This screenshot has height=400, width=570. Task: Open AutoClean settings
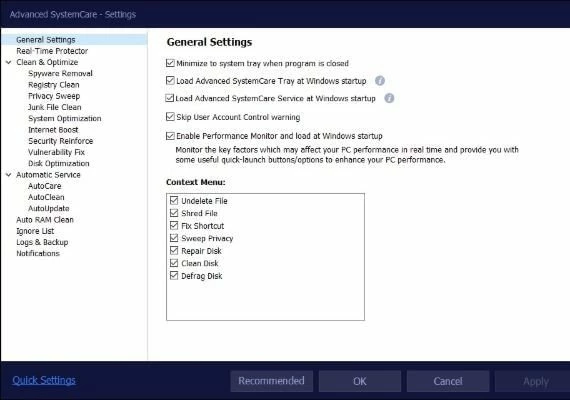(x=46, y=197)
